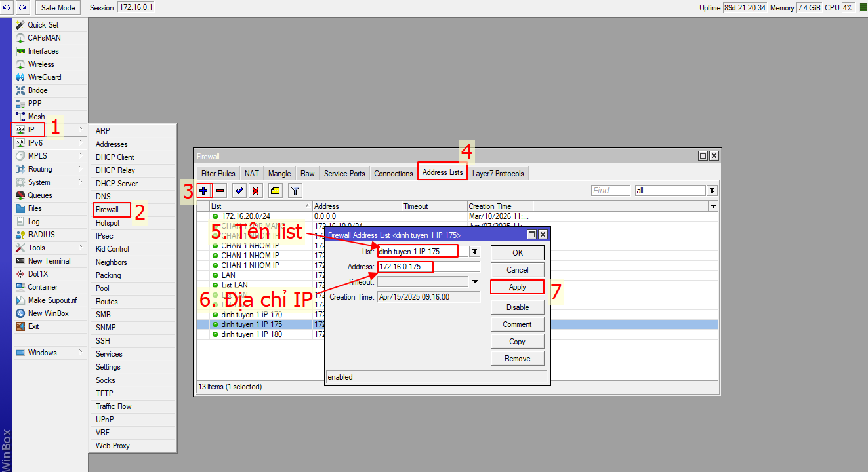Open the 'all' filter dropdown

pyautogui.click(x=712, y=190)
